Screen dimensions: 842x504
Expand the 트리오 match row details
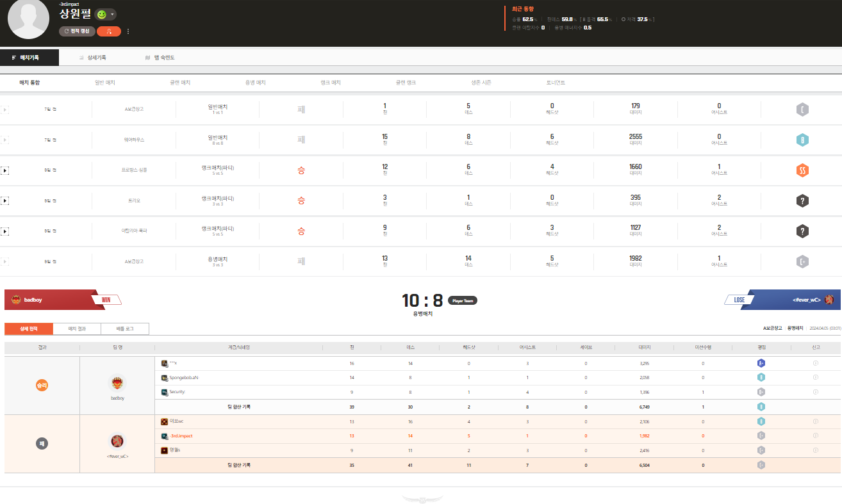4,200
